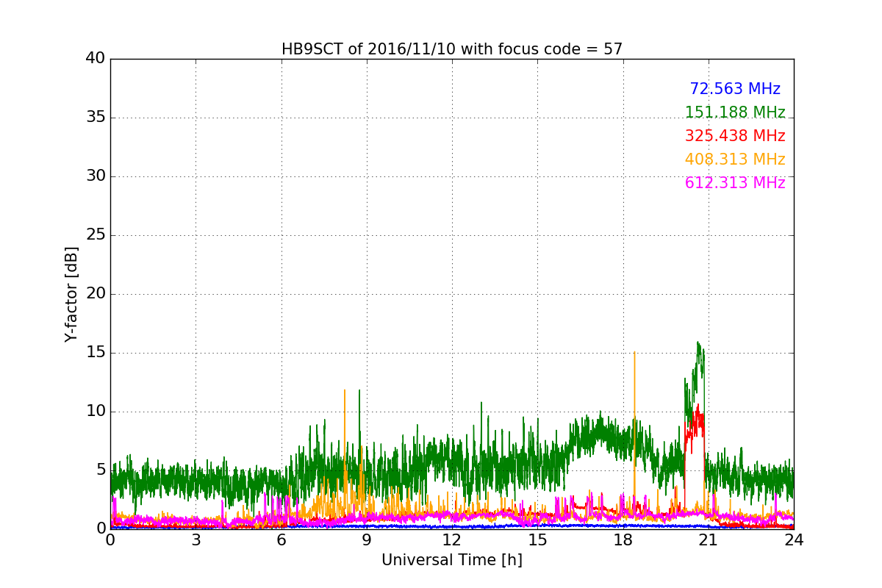The image size is (882, 588).
Task: Click the x-axis tick label 3
Action: click(x=196, y=539)
